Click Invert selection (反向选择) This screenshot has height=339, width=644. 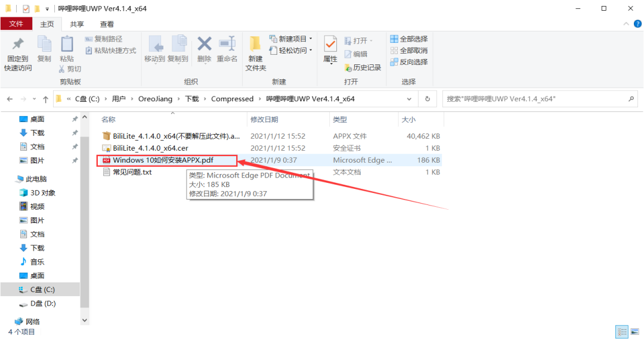(408, 62)
